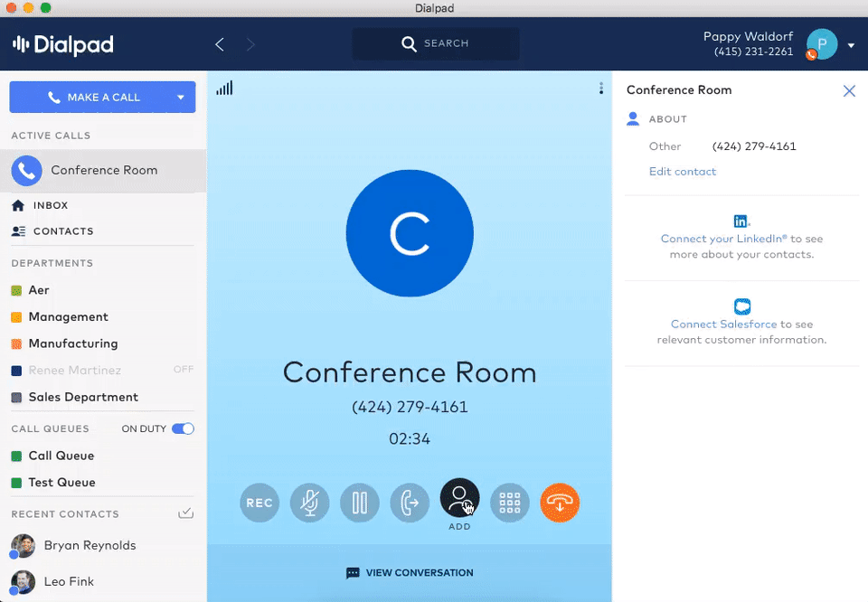Click Edit contact link
This screenshot has width=868, height=602.
(682, 172)
